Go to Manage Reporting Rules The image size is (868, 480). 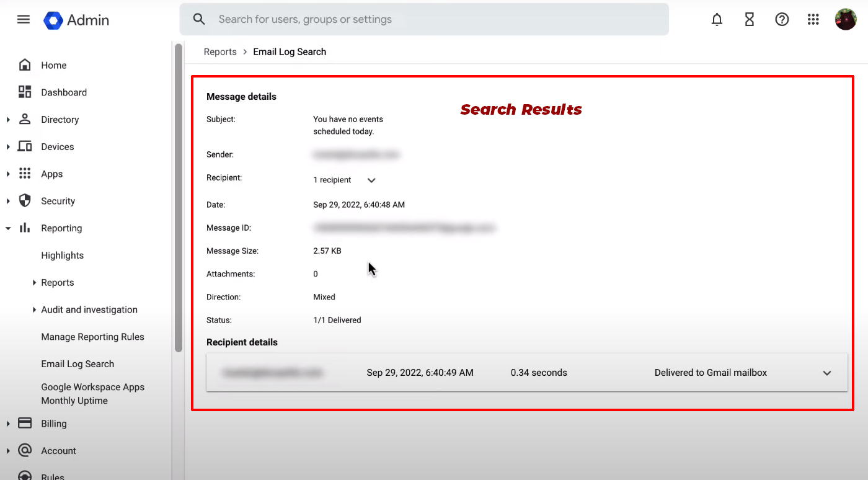pos(92,337)
